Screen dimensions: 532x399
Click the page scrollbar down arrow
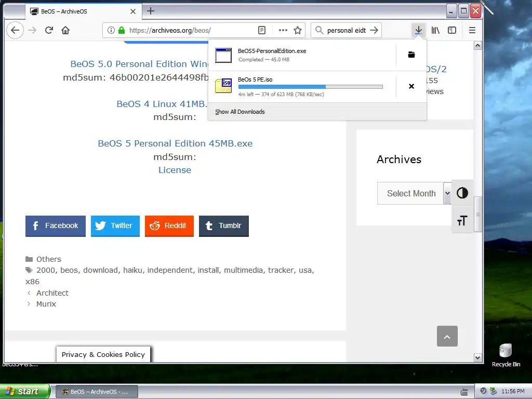tap(478, 357)
